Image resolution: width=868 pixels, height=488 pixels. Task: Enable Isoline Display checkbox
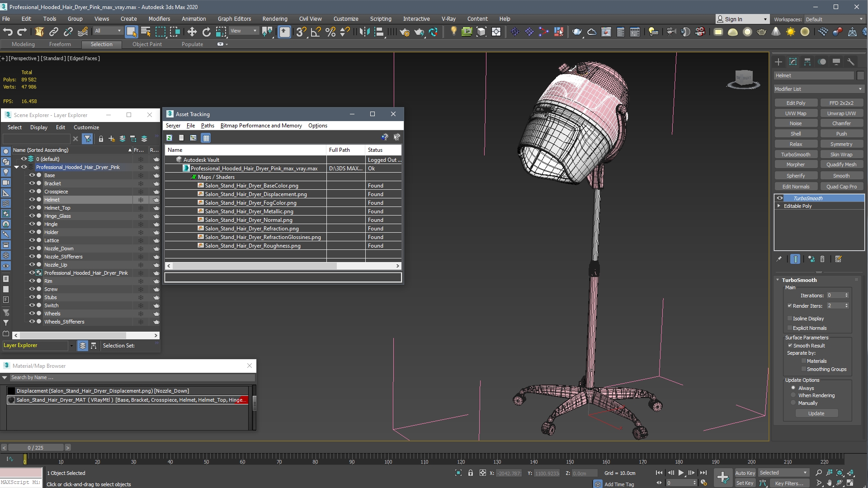click(x=790, y=318)
